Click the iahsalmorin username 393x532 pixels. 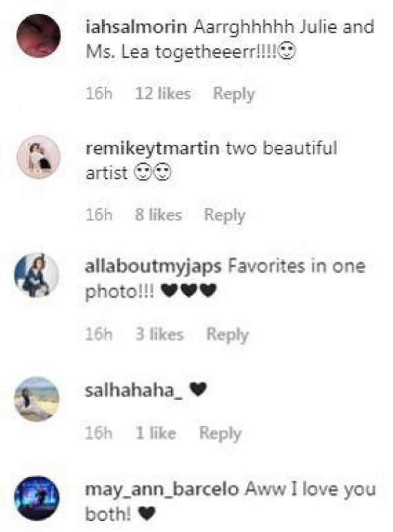[136, 27]
